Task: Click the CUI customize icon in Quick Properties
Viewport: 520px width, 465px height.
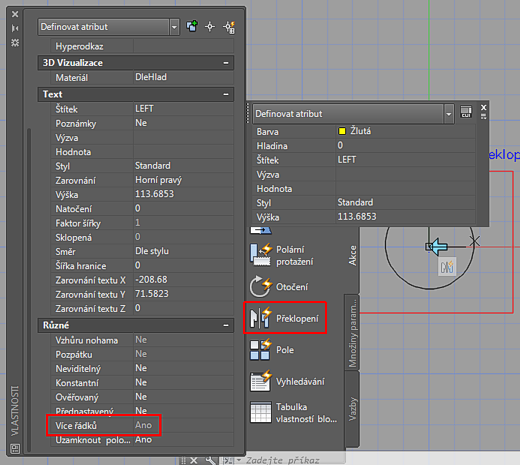Action: tap(466, 112)
